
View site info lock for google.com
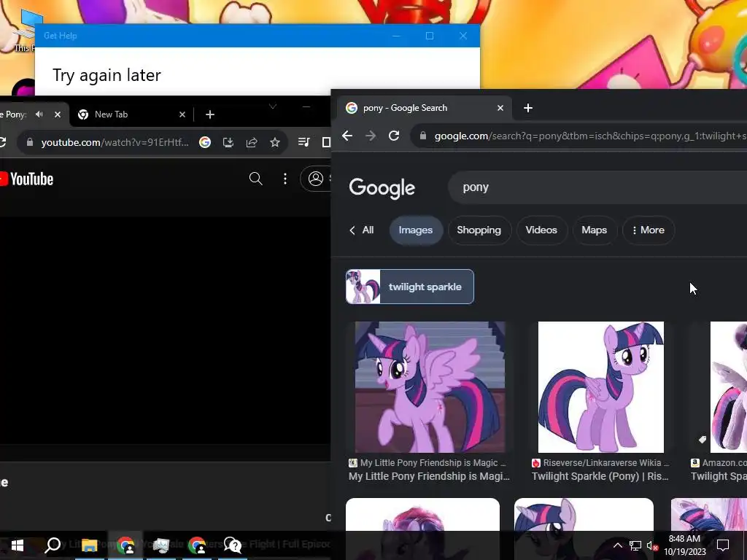click(423, 136)
